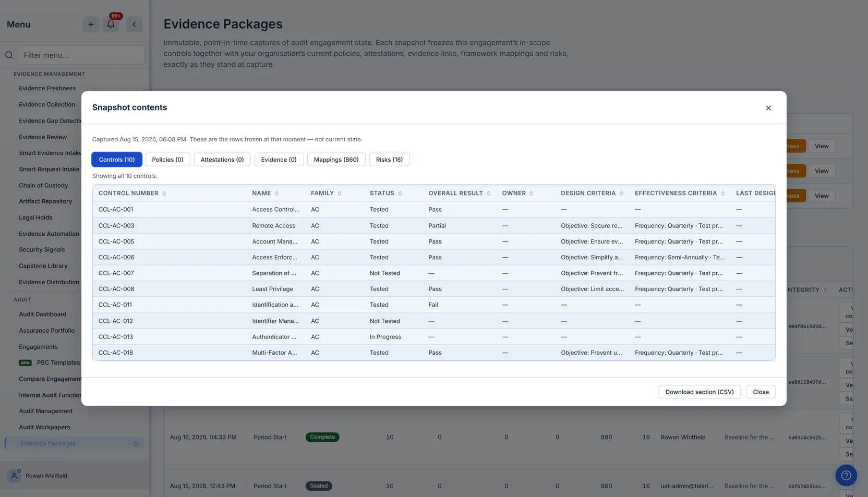The width and height of the screenshot is (868, 497).
Task: Download section as CSV
Action: [x=700, y=392]
